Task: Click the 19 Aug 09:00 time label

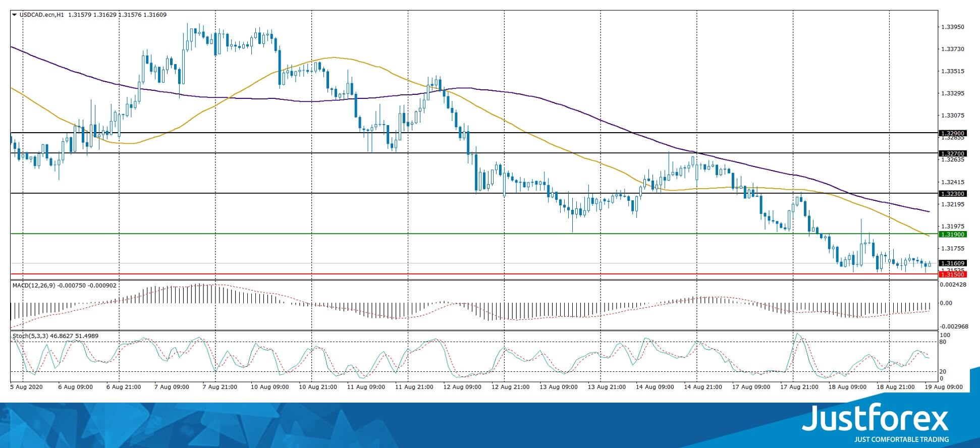Action: coord(944,387)
